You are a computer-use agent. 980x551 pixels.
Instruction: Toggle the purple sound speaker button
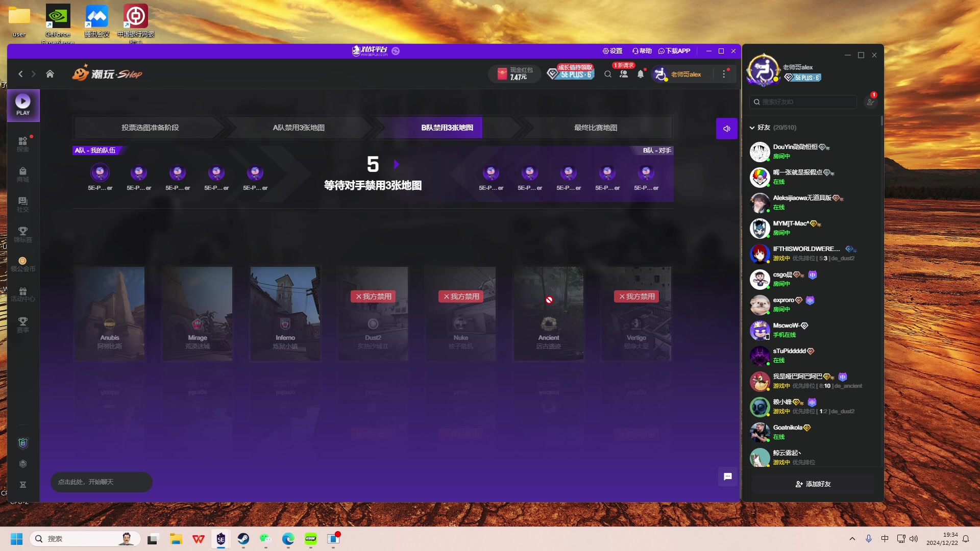(727, 129)
